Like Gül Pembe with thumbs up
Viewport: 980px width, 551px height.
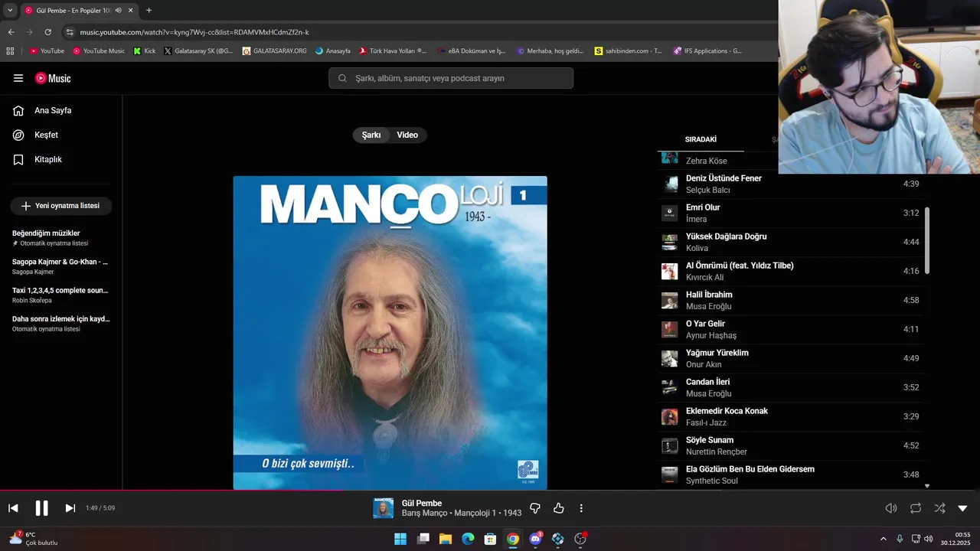(559, 508)
